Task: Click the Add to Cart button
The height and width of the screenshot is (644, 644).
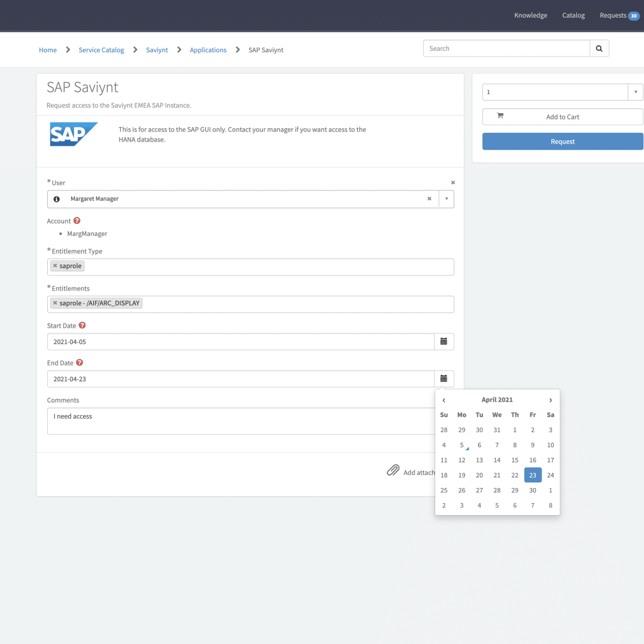Action: 562,117
